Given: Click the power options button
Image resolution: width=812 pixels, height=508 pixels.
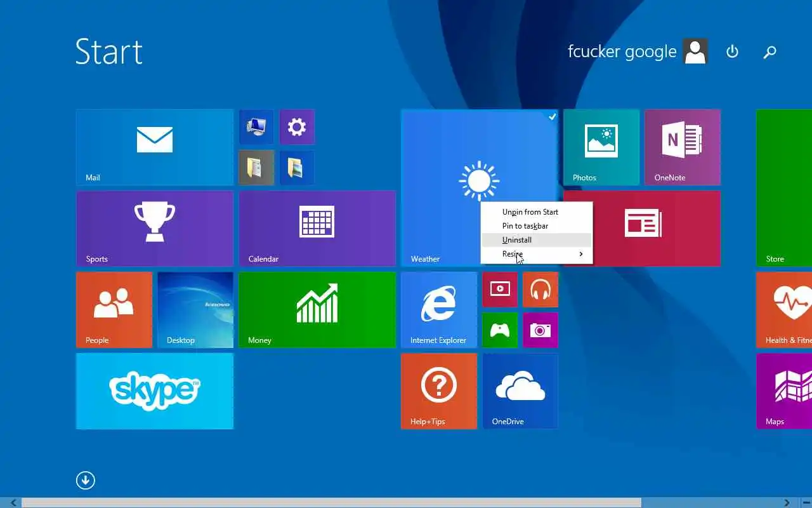Looking at the screenshot, I should tap(732, 51).
